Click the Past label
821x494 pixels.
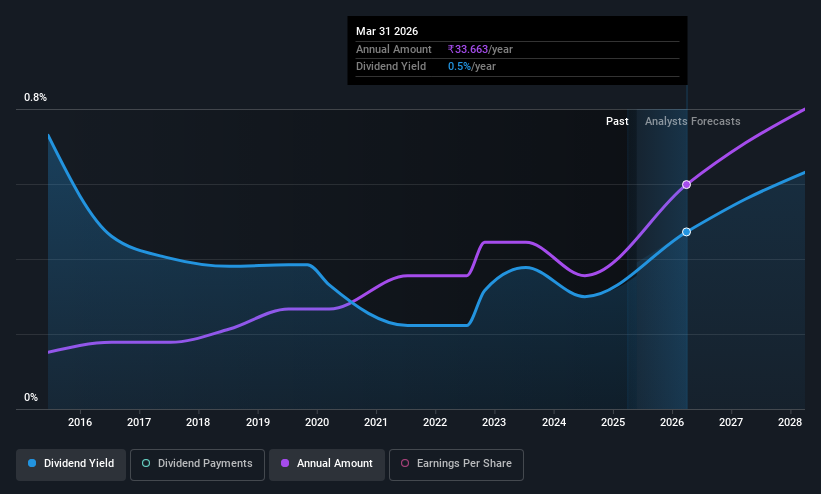point(617,122)
